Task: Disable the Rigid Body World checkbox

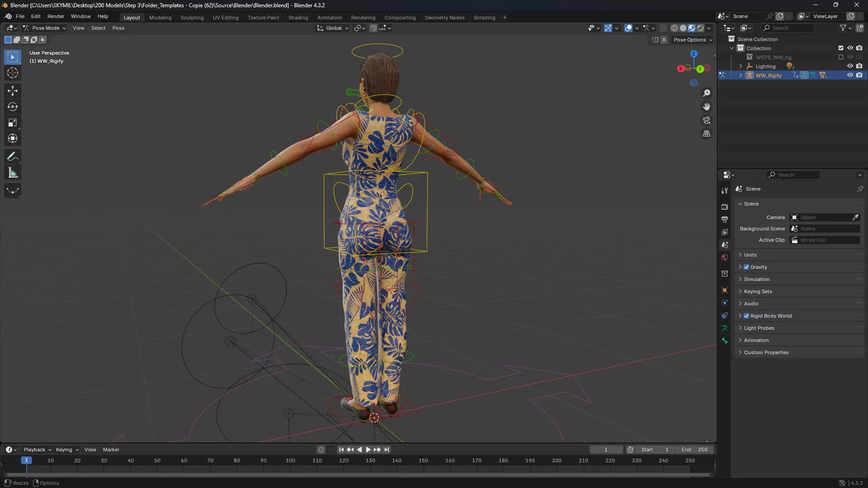Action: 746,316
